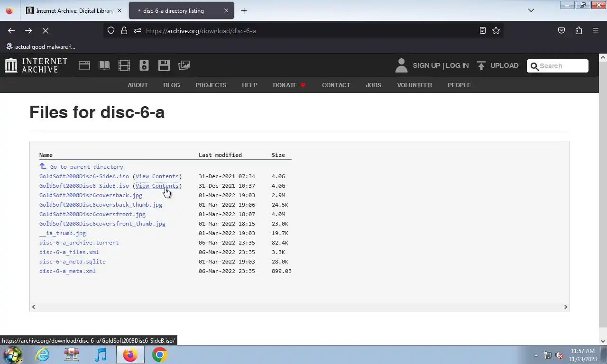
Task: Open the VOLUNTEER menu item
Action: [x=414, y=85]
